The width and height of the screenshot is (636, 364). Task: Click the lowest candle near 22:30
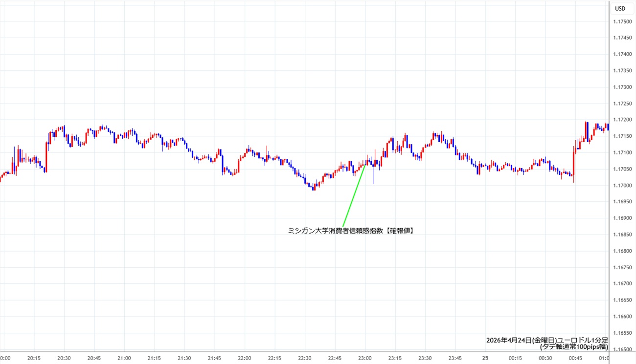click(313, 186)
